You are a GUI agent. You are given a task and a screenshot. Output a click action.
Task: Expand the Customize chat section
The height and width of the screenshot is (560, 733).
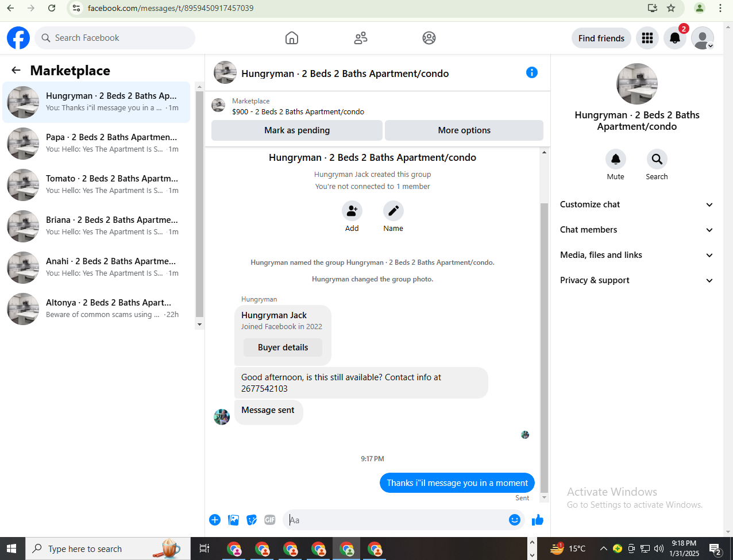pyautogui.click(x=637, y=204)
